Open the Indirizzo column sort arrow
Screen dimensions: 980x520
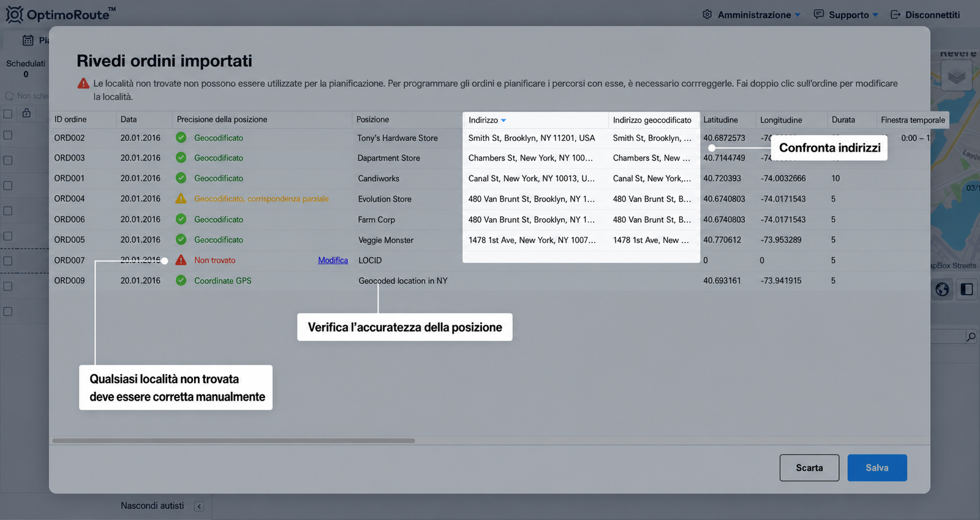503,121
